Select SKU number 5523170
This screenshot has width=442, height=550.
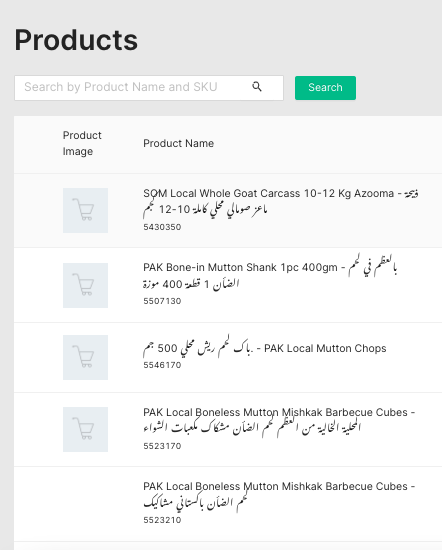pos(162,446)
